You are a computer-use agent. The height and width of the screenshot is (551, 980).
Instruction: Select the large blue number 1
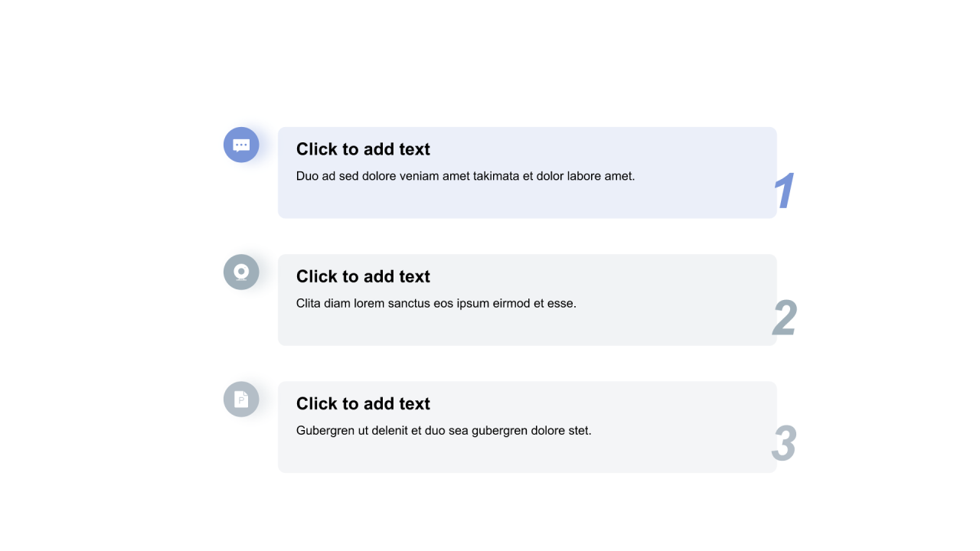pyautogui.click(x=784, y=191)
